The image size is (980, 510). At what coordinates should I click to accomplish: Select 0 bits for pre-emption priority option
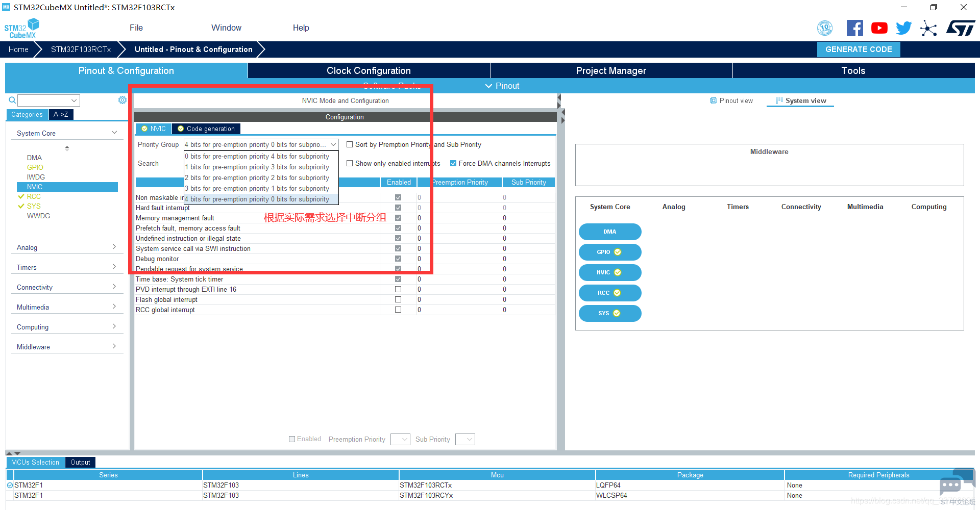point(261,157)
